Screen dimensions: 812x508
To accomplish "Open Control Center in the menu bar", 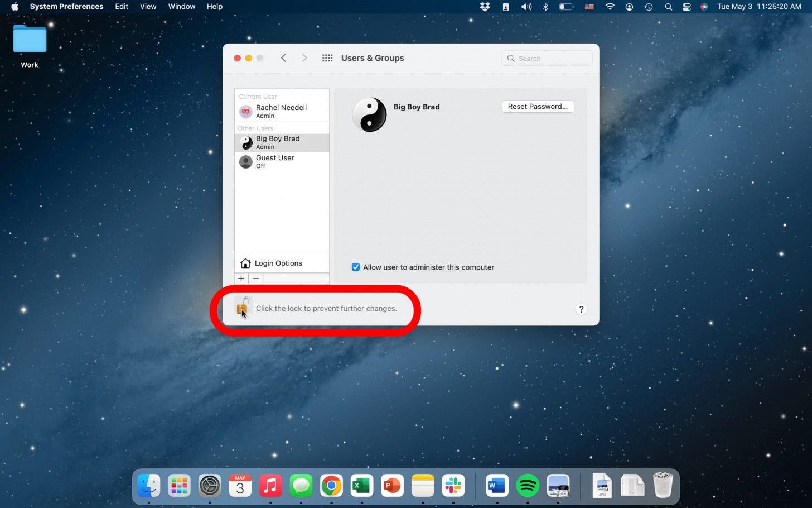I will point(687,7).
